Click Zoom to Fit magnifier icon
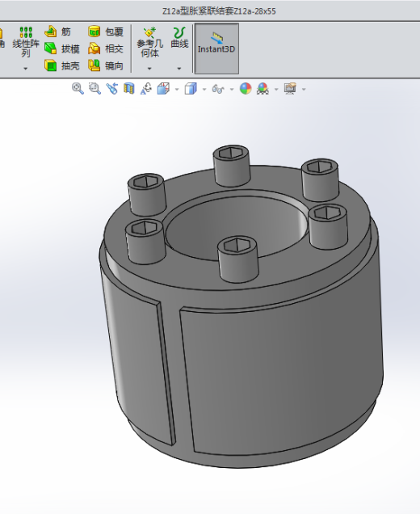Image resolution: width=420 pixels, height=514 pixels. (x=78, y=89)
